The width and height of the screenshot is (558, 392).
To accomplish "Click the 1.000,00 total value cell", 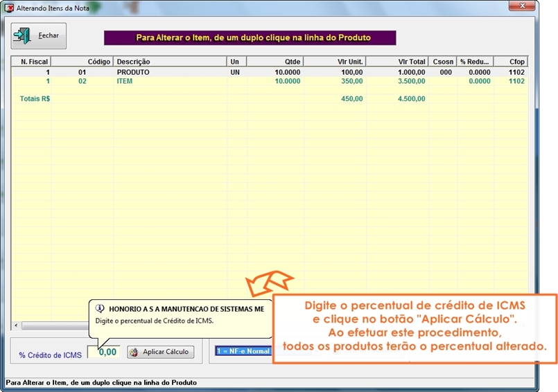I will (411, 72).
